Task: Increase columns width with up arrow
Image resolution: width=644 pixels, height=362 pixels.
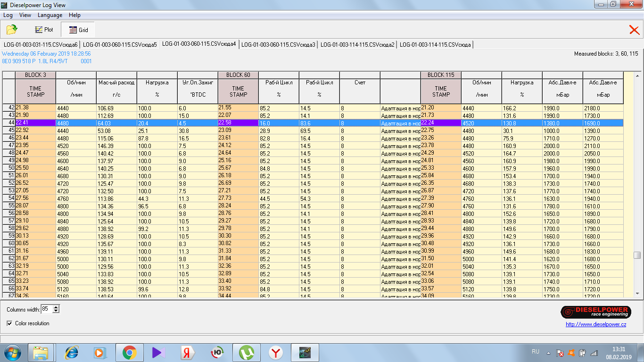Action: [56, 307]
